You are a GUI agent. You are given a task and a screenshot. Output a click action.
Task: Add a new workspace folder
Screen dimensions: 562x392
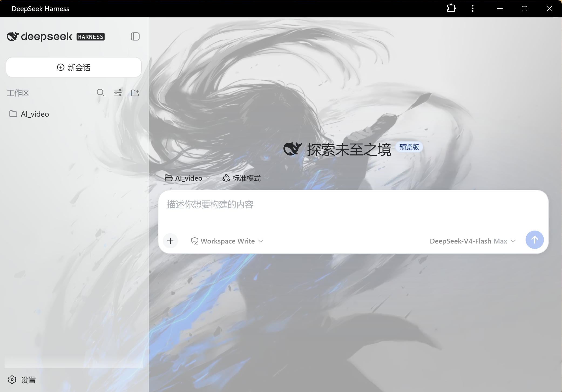(135, 93)
